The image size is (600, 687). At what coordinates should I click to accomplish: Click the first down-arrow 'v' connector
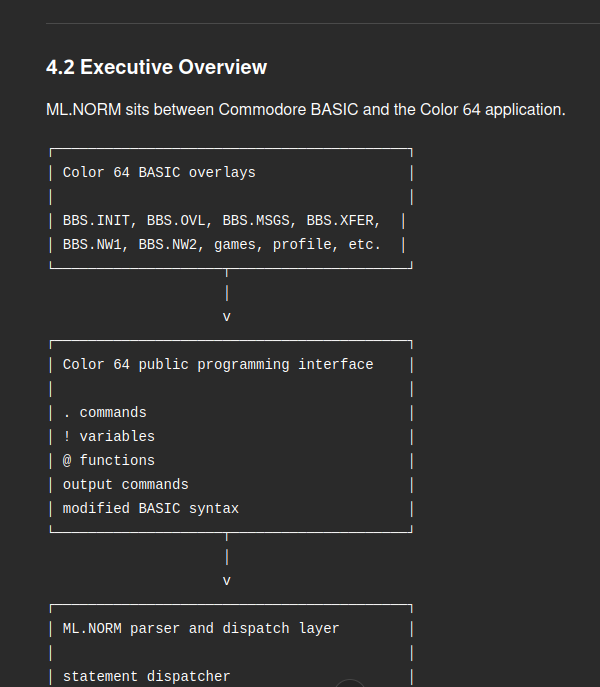(227, 317)
